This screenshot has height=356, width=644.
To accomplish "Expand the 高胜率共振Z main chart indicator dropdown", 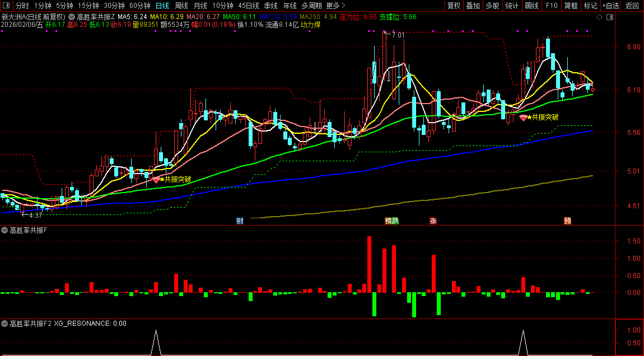I will pyautogui.click(x=72, y=17).
